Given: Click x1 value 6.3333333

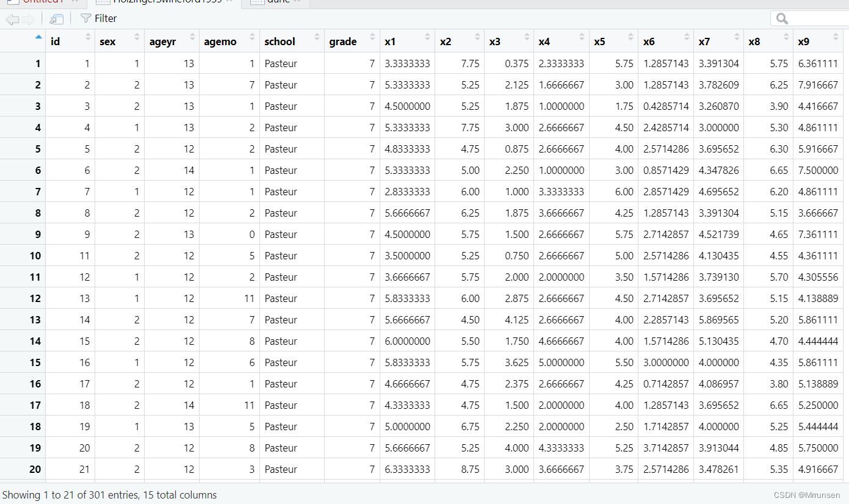Looking at the screenshot, I should [407, 469].
